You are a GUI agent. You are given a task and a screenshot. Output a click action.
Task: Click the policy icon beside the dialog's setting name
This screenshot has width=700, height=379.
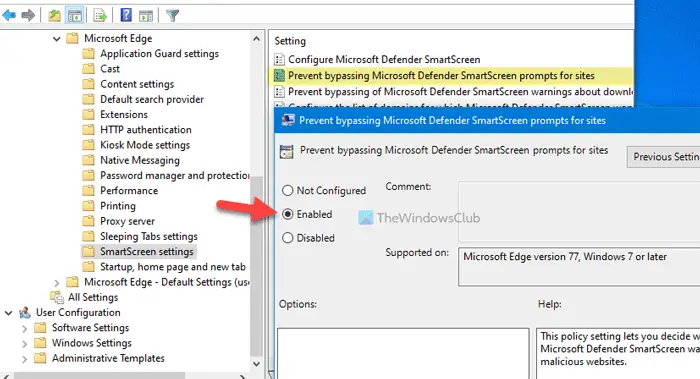286,151
